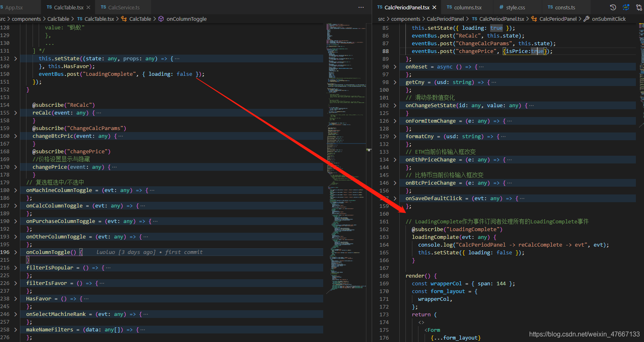The height and width of the screenshot is (342, 644).
Task: Expand folded onCalcColumnToggle function
Action: coord(15,206)
